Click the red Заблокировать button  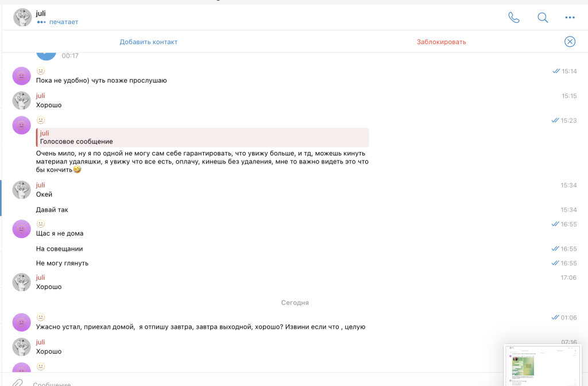[x=441, y=42]
